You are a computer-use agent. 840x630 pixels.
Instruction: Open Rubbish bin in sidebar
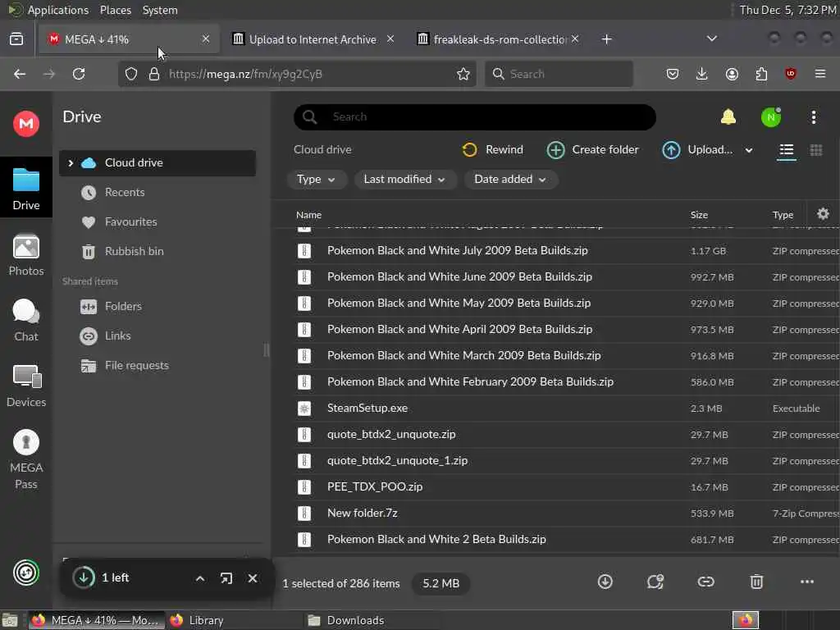[157, 251]
